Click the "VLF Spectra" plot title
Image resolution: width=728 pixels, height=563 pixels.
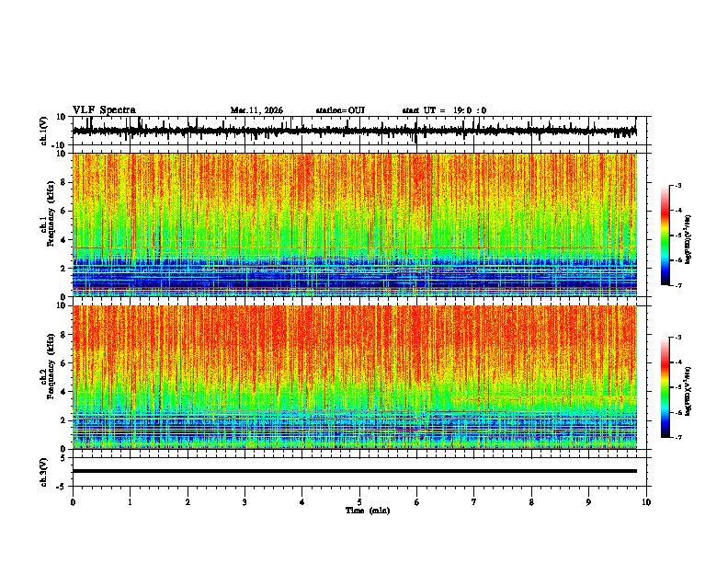[104, 110]
